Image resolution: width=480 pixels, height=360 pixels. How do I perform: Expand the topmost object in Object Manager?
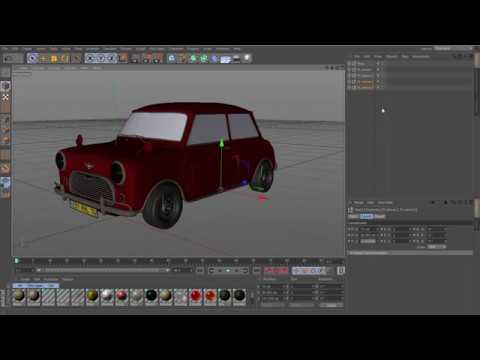click(349, 63)
